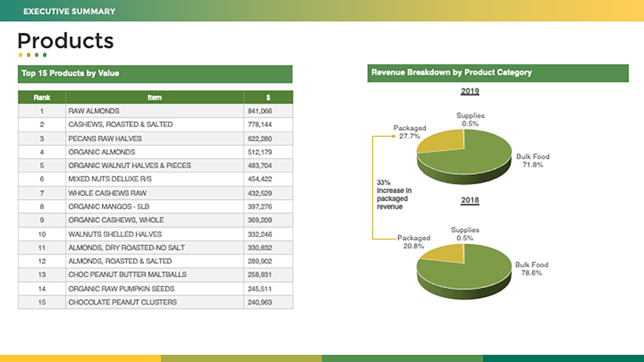This screenshot has height=362, width=644.
Task: Click the 622,280 value for pecans
Action: (259, 139)
